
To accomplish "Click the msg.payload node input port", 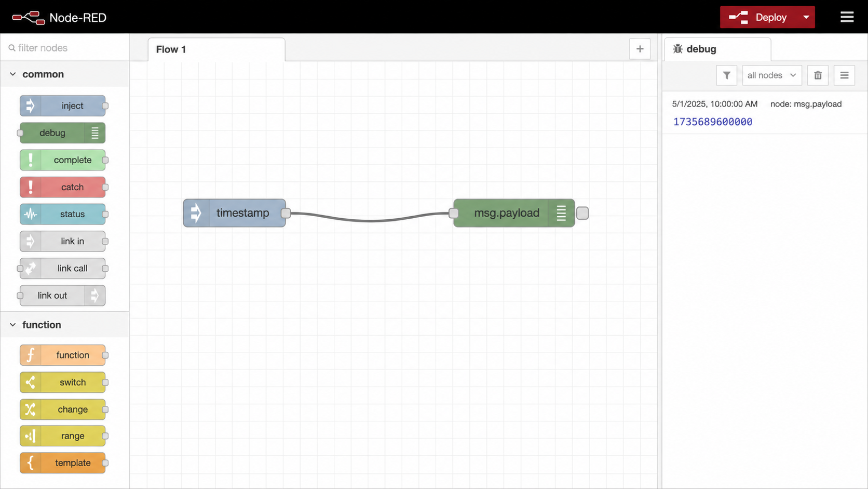I will (x=454, y=213).
